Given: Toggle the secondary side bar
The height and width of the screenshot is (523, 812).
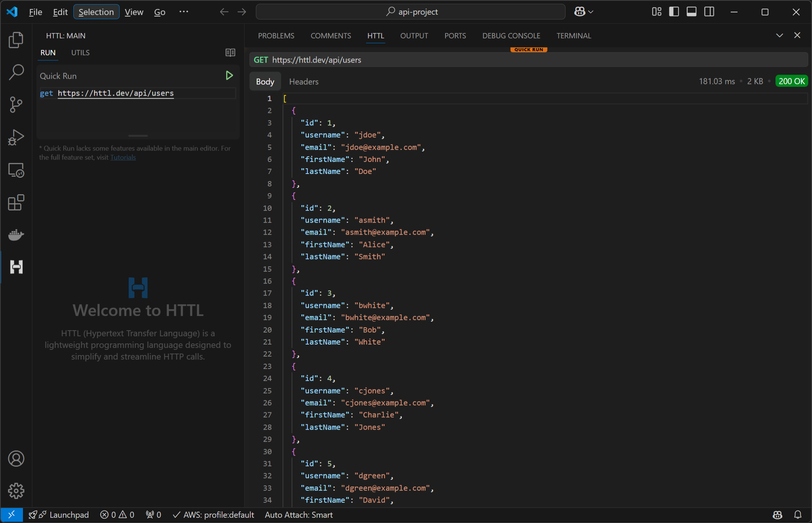Looking at the screenshot, I should click(709, 12).
